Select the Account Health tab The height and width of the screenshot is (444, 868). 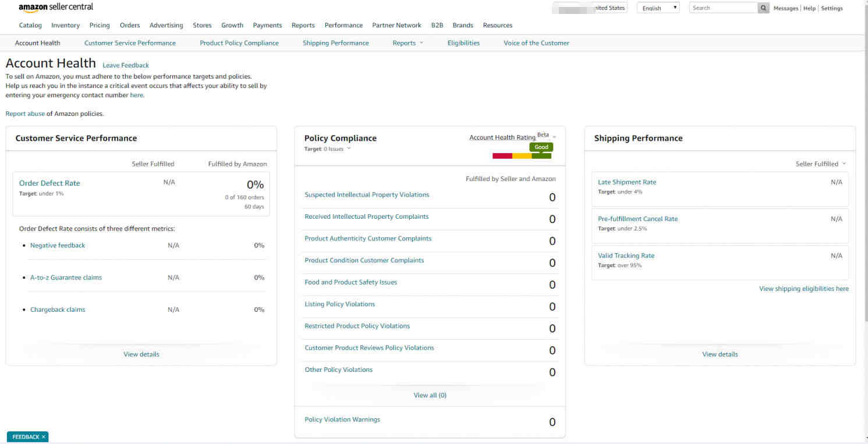pos(37,43)
